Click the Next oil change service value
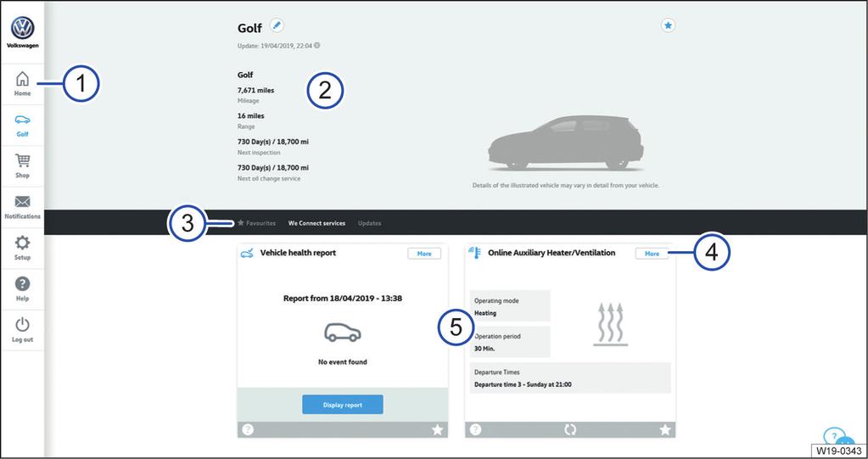This screenshot has width=868, height=459. coord(273,167)
